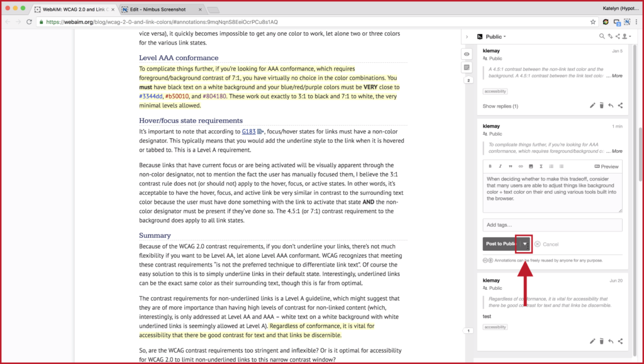
Task: Open annotation search in sidebar header
Action: [602, 36]
